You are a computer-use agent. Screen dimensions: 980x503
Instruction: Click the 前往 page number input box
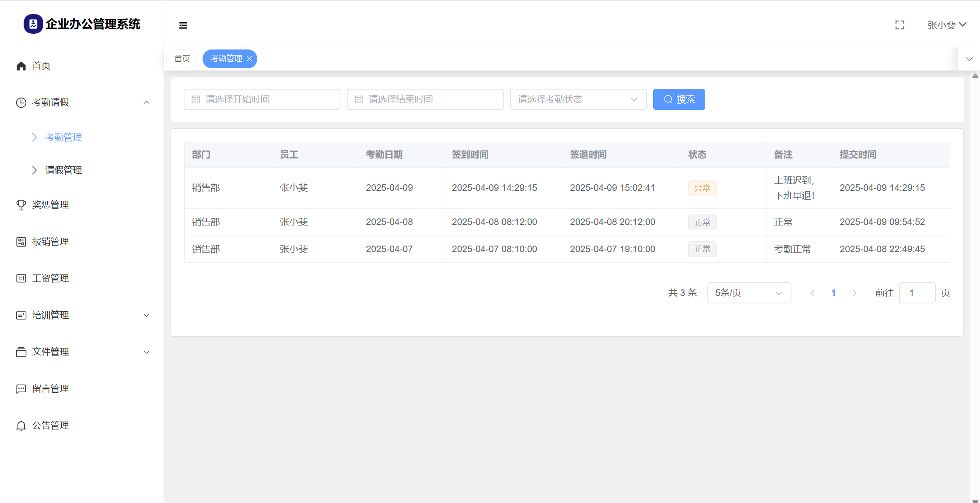(917, 293)
